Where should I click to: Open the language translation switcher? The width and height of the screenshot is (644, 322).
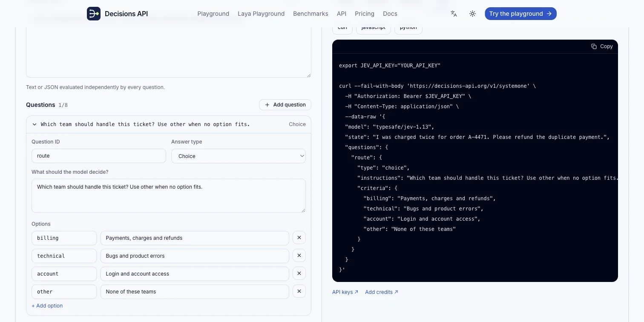(454, 14)
